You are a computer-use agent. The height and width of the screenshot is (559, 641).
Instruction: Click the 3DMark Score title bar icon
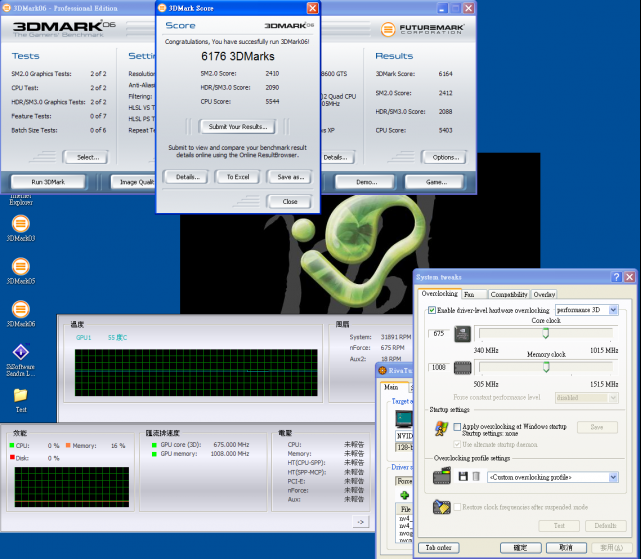point(162,8)
